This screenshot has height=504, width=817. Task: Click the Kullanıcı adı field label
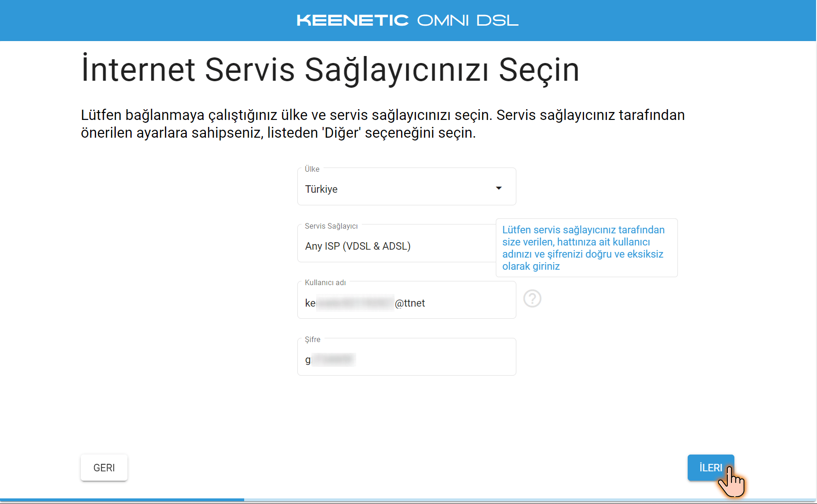325,282
